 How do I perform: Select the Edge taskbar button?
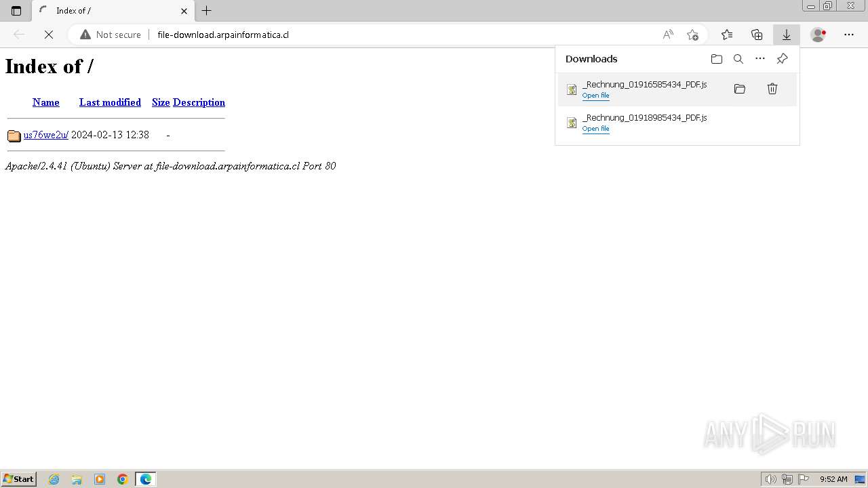[146, 479]
